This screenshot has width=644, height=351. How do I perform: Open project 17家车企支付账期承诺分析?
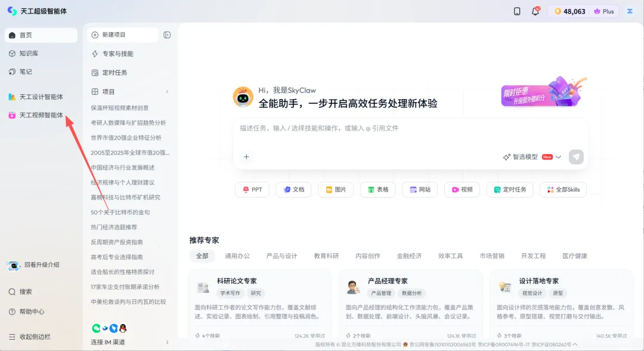coord(125,287)
